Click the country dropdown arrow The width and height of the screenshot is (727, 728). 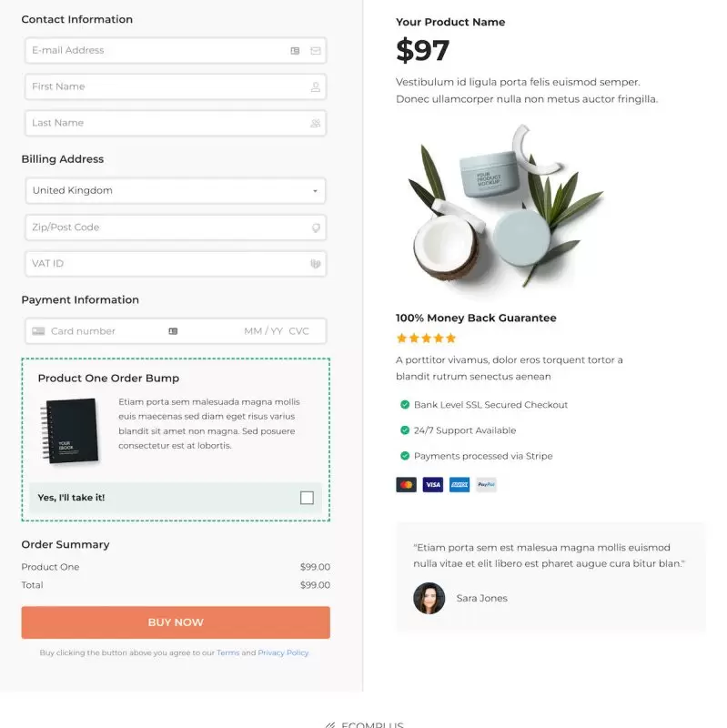(315, 191)
